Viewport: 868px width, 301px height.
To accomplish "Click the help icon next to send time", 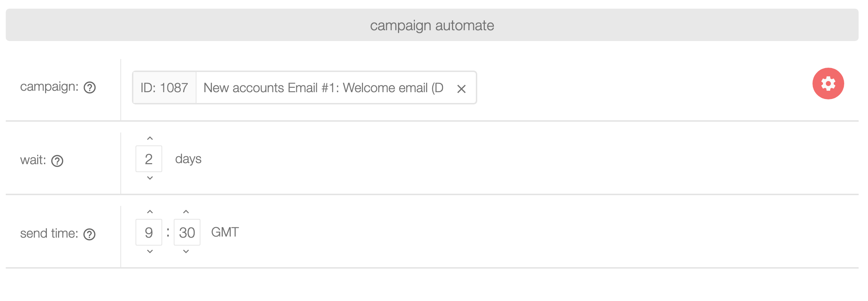I will pyautogui.click(x=89, y=234).
